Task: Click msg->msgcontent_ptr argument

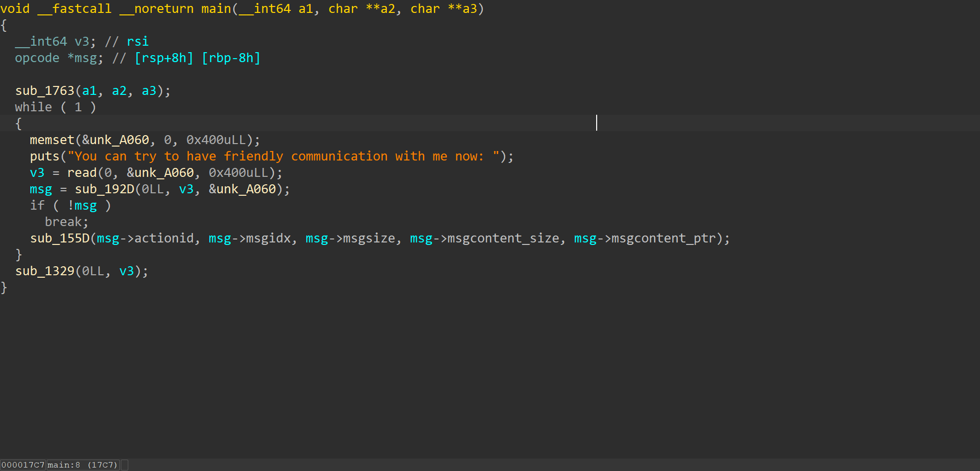Action: click(x=645, y=238)
